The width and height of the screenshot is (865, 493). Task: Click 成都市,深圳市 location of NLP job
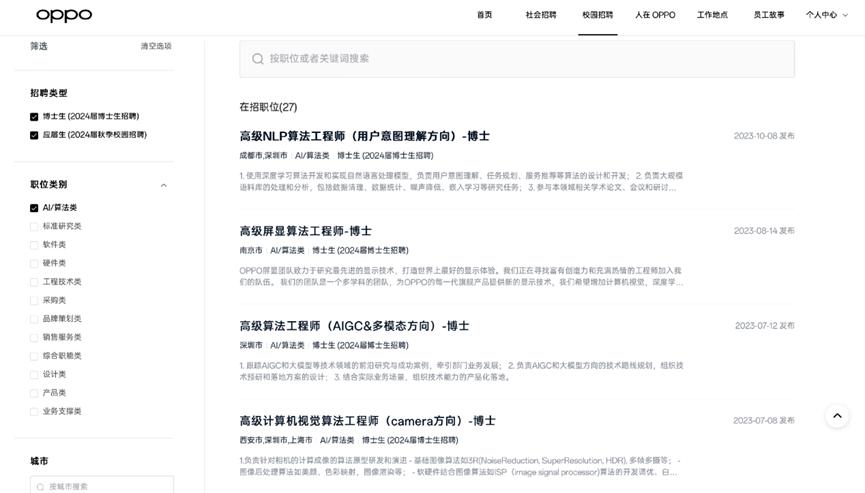263,156
